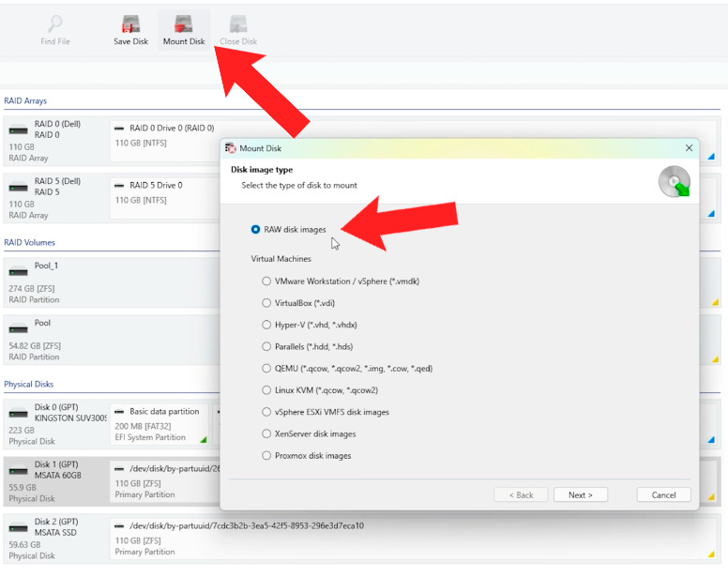Click the < Back button
This screenshot has height=577, width=728.
coord(521,494)
